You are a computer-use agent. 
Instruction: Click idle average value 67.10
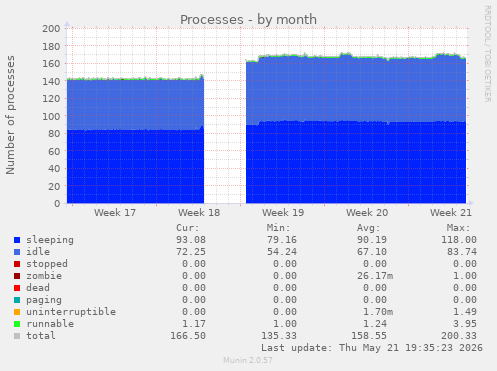click(372, 252)
